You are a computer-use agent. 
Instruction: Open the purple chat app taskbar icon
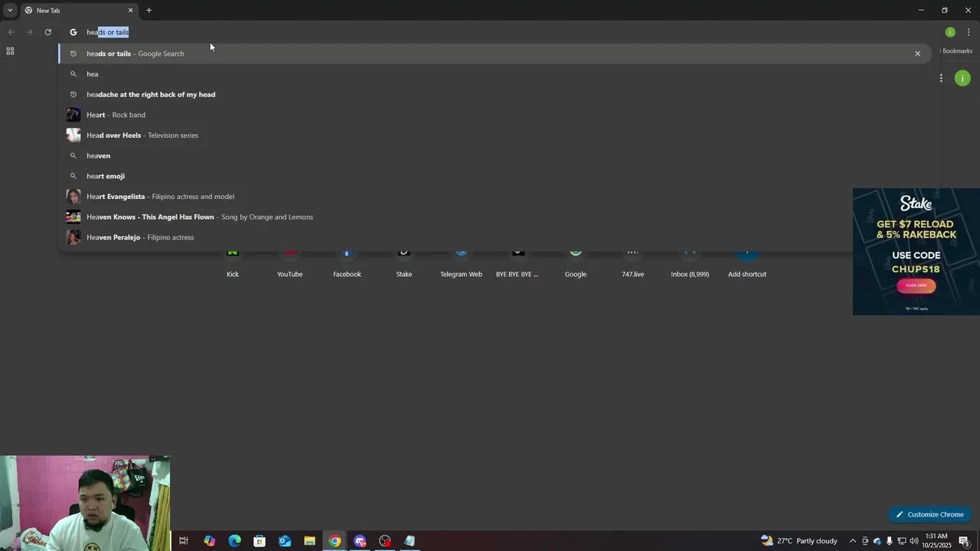(360, 541)
